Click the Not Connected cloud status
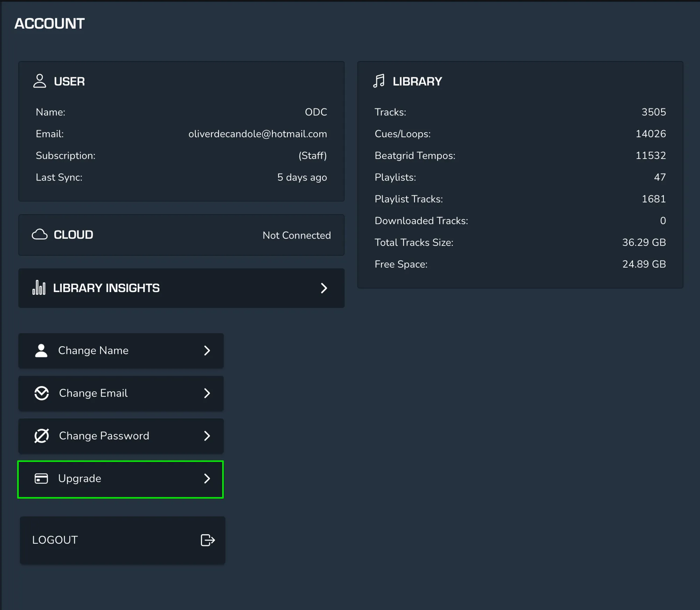700x610 pixels. 296,235
